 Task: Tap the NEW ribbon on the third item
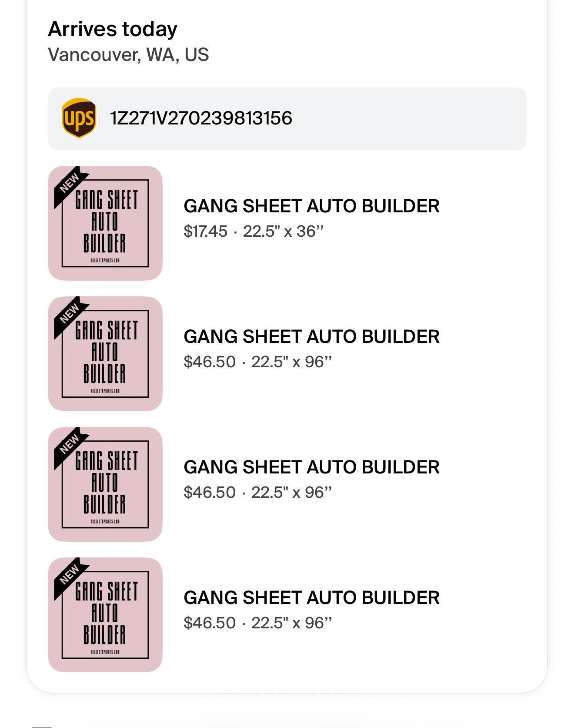pyautogui.click(x=70, y=444)
